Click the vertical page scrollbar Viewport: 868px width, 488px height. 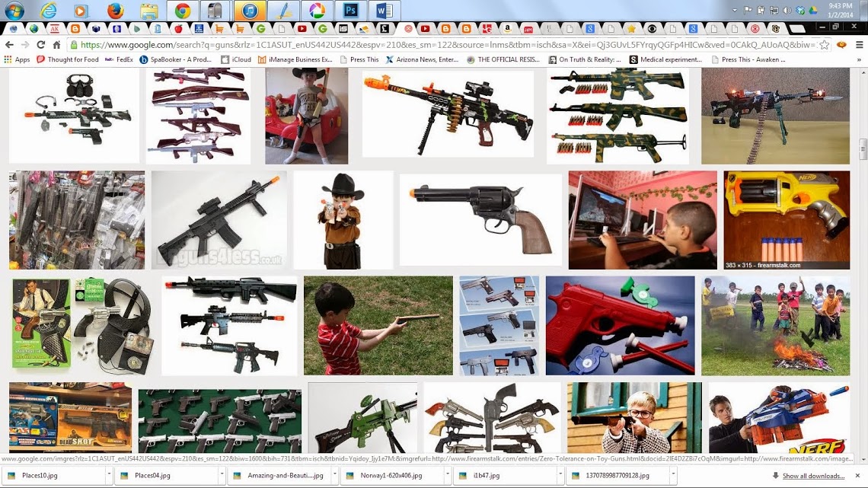pyautogui.click(x=863, y=228)
